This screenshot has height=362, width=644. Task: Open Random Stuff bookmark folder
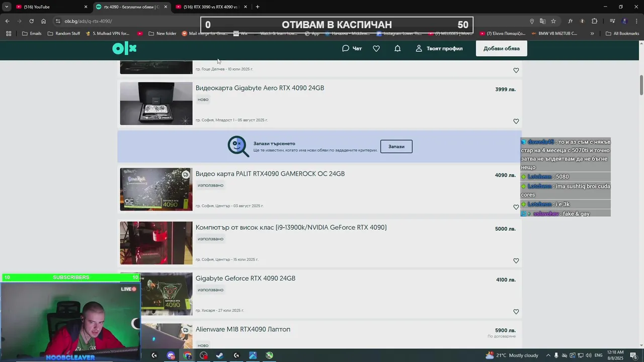64,34
